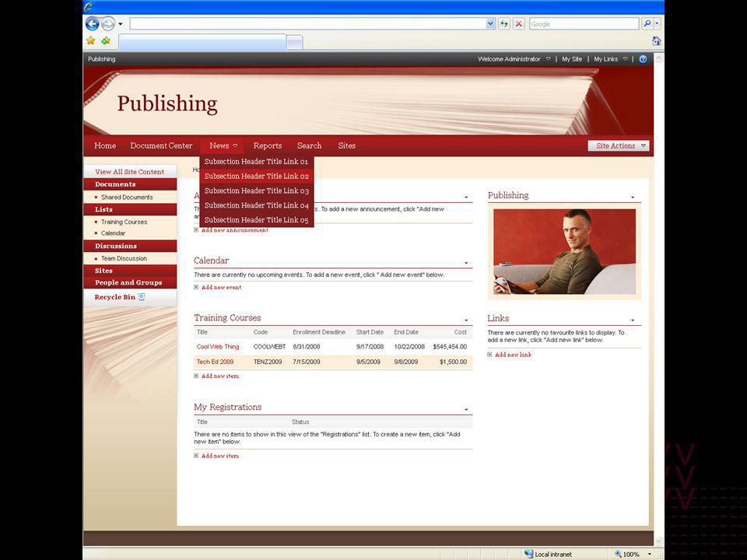Open the Lists sidebar heading
This screenshot has width=747, height=560.
(103, 209)
